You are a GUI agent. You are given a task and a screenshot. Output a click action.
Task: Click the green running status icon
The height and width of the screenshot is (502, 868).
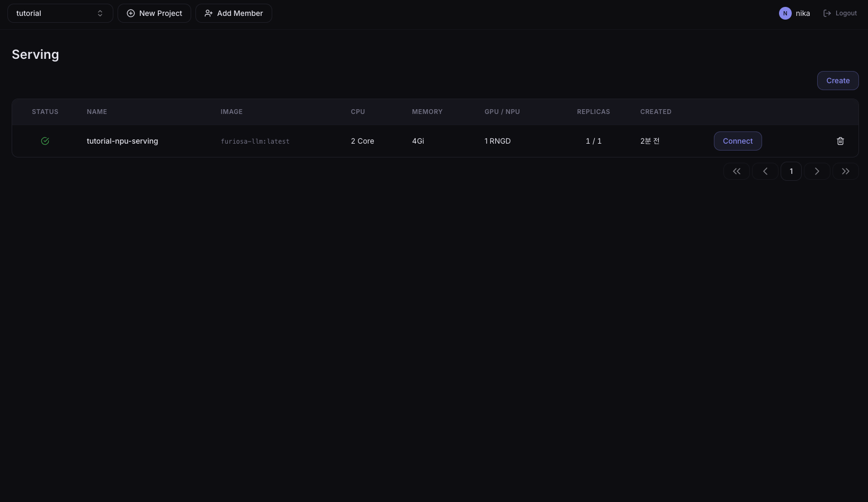(x=45, y=141)
